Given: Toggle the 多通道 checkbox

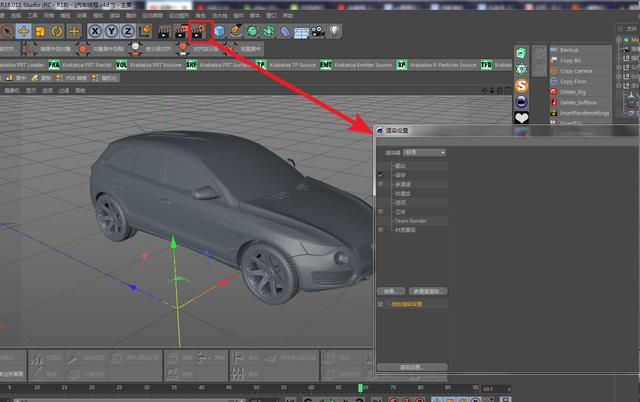Looking at the screenshot, I should pyautogui.click(x=381, y=184).
